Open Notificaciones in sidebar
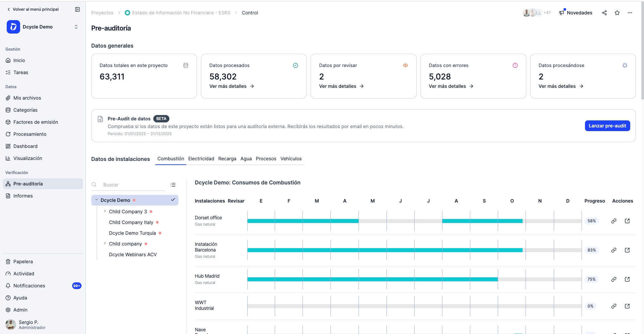This screenshot has width=644, height=334. tap(43, 286)
